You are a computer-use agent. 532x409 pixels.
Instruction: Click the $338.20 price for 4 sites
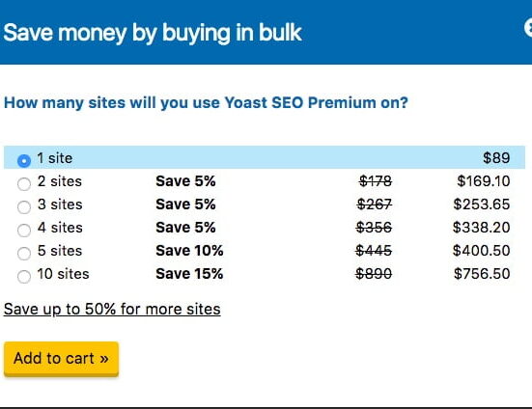[481, 228]
